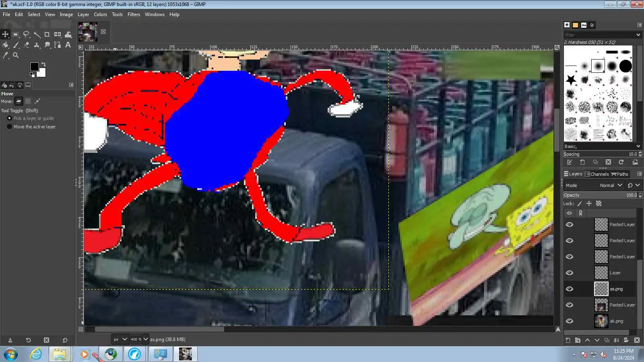Open the brushes dock configuration menu
Image resolution: width=644 pixels, height=362 pixels.
click(x=639, y=25)
